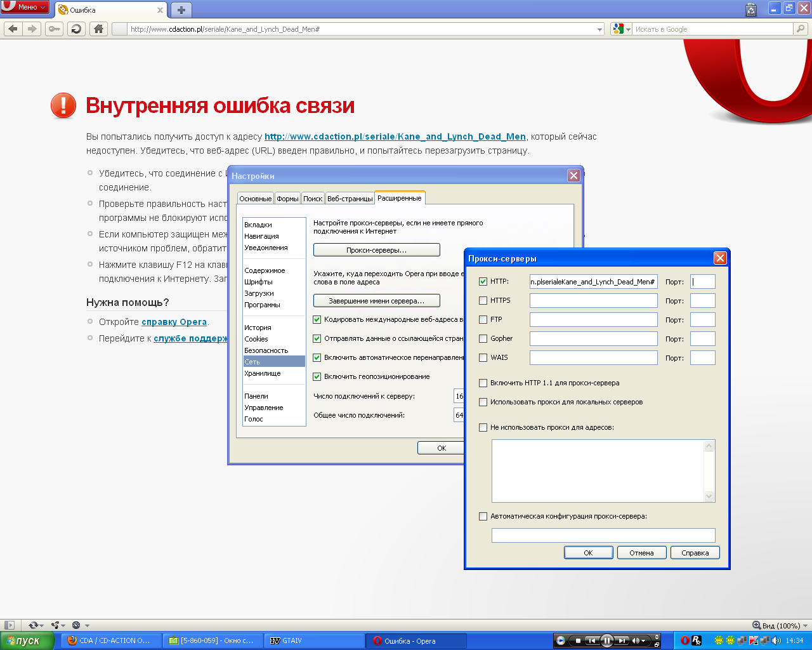Viewport: 812px width, 650px height.
Task: Uncheck the HTTP proxy checkbox
Action: pos(483,281)
